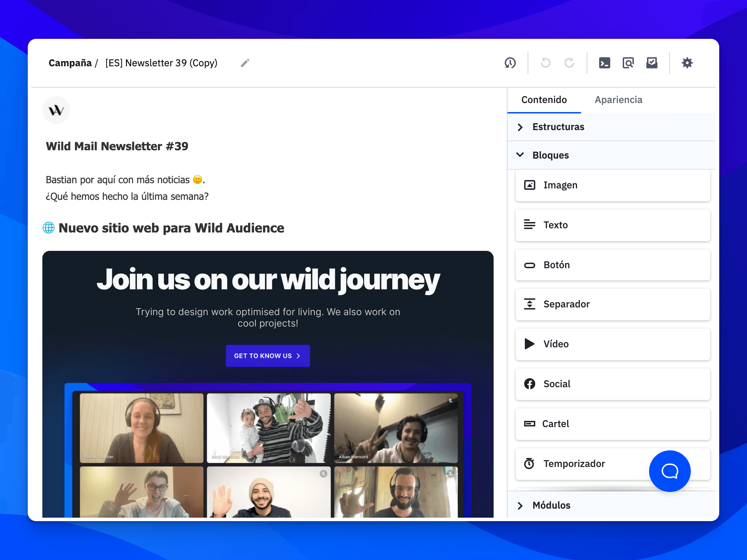Select the Texto block label
The image size is (747, 560).
pos(556,225)
